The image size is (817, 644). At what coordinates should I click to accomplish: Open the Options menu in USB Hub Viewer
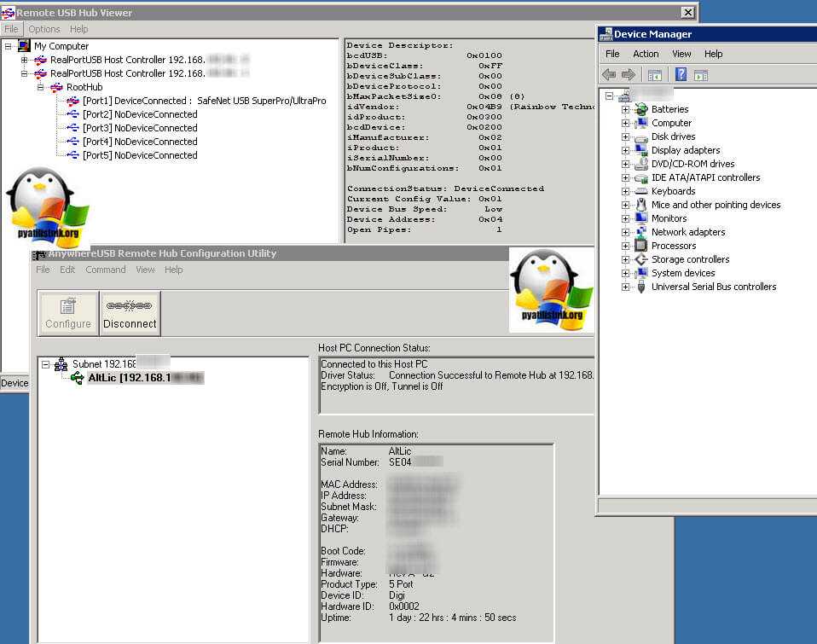[x=44, y=29]
